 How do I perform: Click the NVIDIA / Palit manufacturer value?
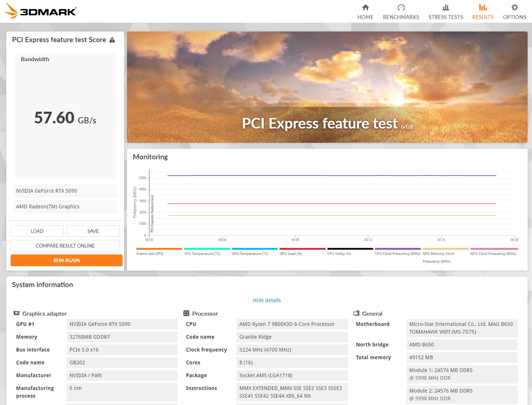122,375
